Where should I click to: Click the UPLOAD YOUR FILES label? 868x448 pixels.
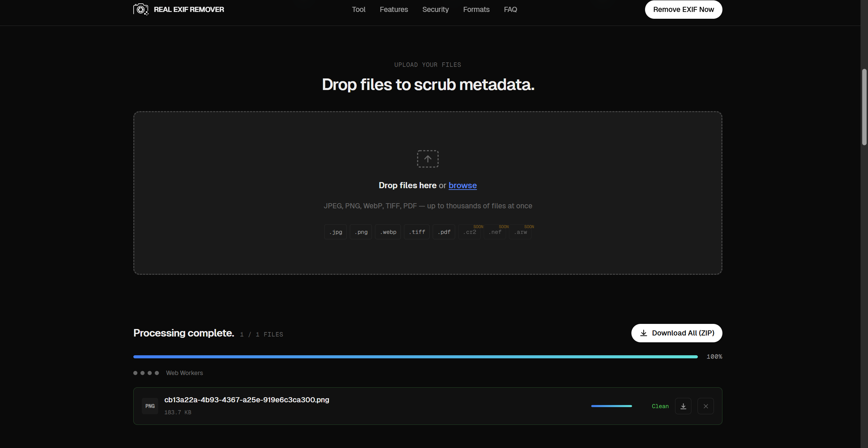point(428,65)
